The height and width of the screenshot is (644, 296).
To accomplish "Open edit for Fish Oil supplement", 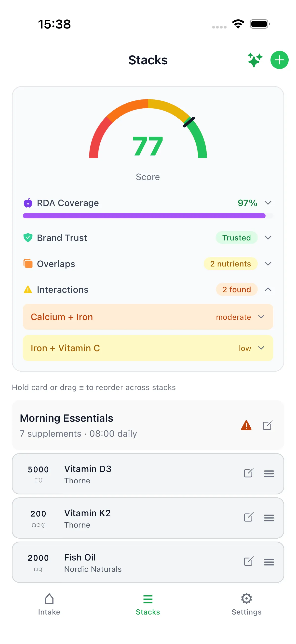I will pos(249,561).
